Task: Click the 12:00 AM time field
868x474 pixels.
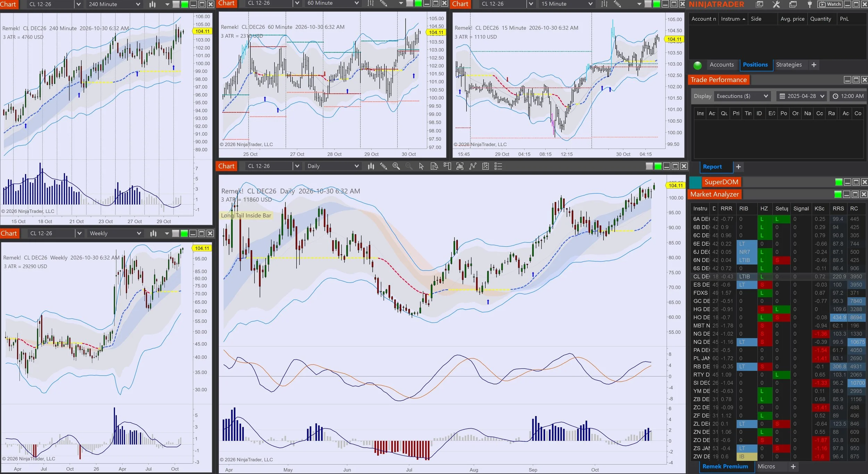Action: [848, 96]
